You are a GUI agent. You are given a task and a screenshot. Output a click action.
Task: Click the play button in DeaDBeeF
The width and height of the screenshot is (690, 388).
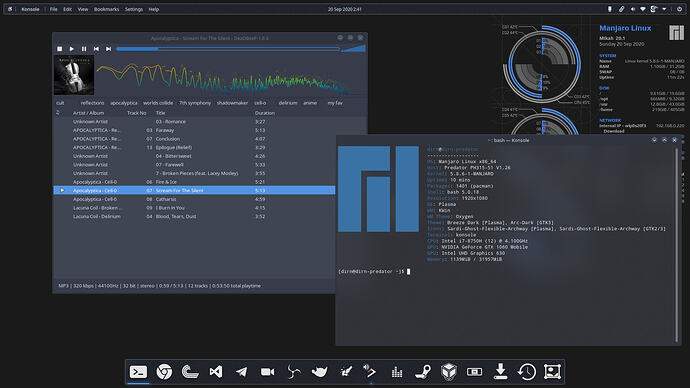[72, 49]
